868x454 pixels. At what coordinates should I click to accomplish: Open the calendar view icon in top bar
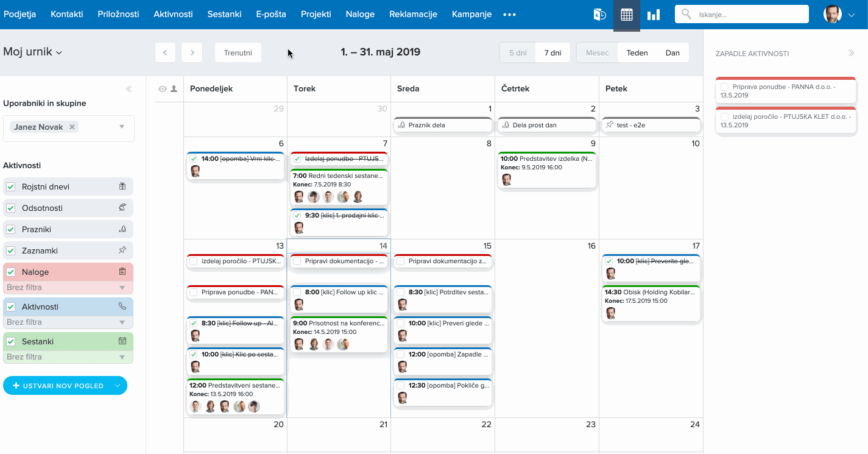tap(626, 15)
